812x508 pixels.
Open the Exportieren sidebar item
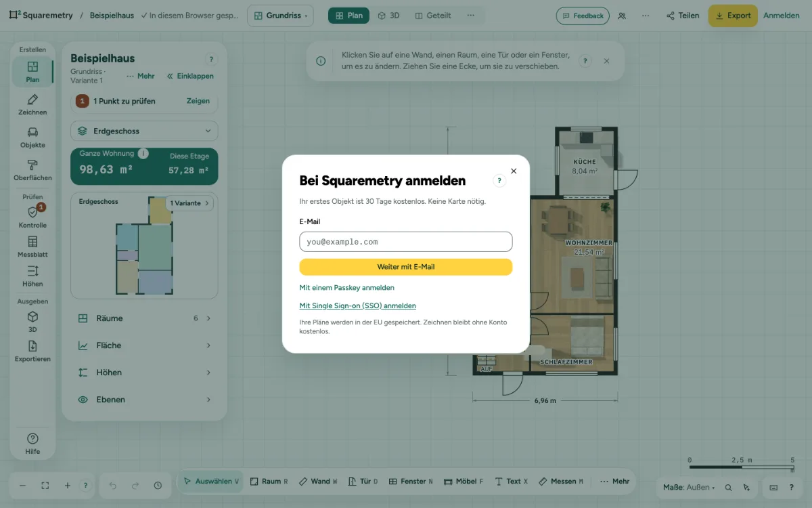pos(32,351)
